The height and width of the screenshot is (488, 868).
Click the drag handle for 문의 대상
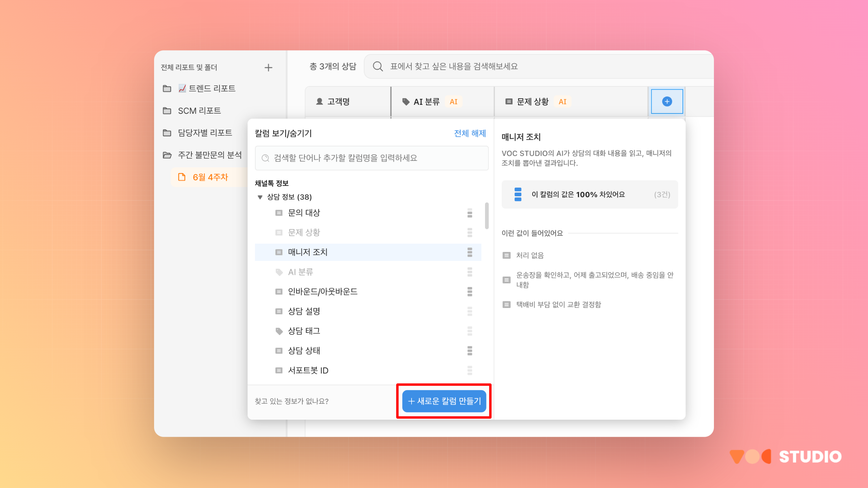click(469, 213)
